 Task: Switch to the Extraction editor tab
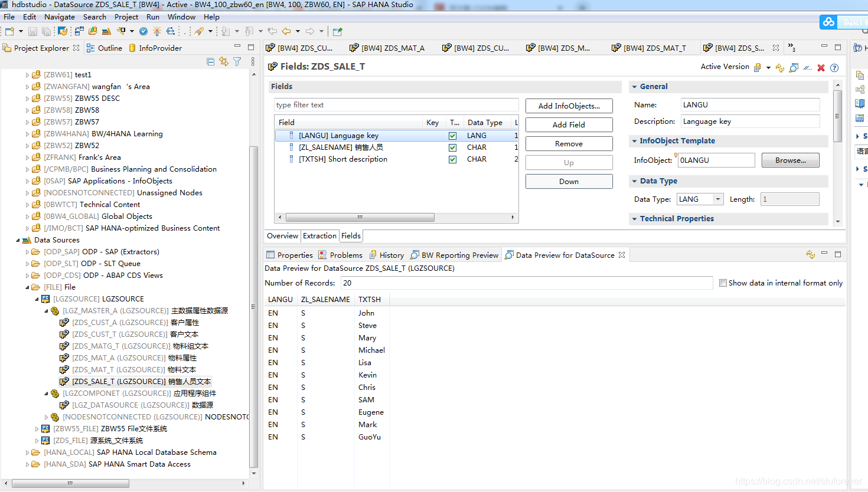click(x=319, y=236)
